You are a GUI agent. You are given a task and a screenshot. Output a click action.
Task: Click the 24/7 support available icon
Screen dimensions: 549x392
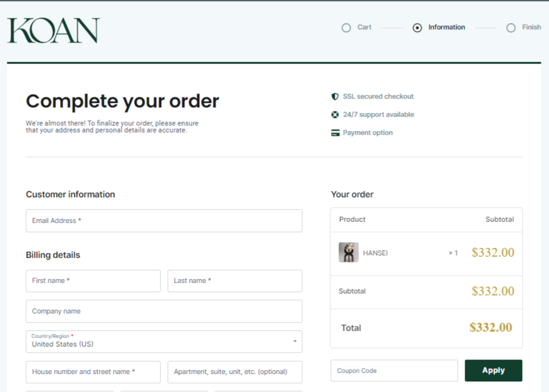point(335,115)
